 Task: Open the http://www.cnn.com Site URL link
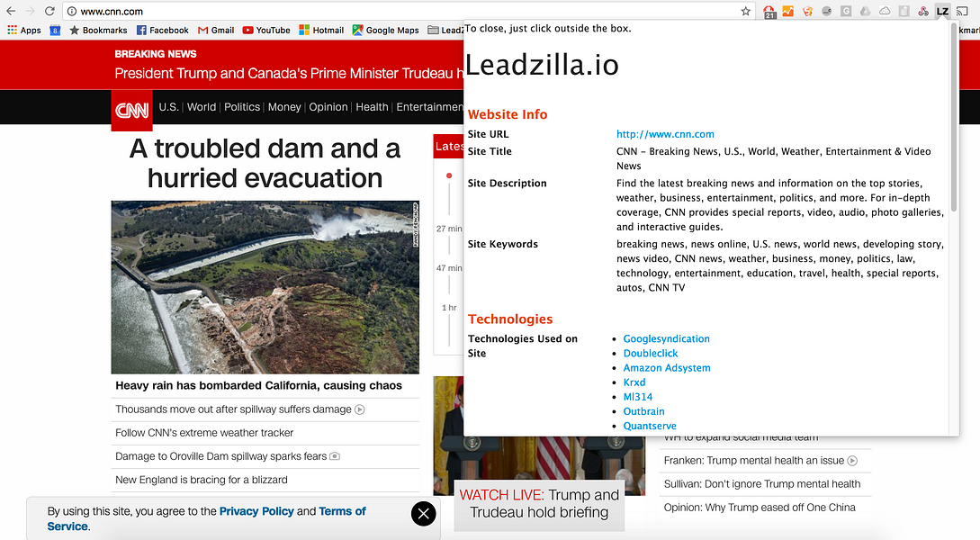coord(665,133)
